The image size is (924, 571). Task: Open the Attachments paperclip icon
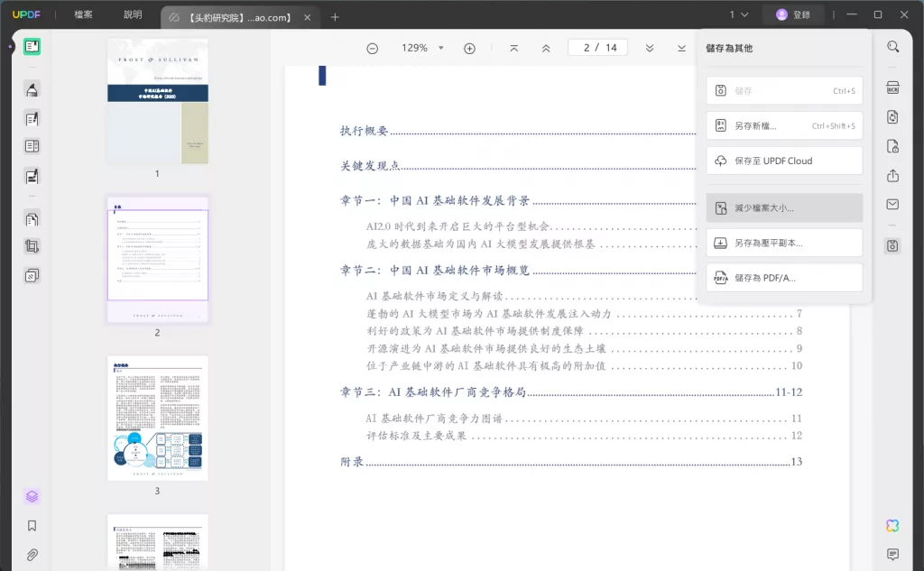tap(32, 555)
